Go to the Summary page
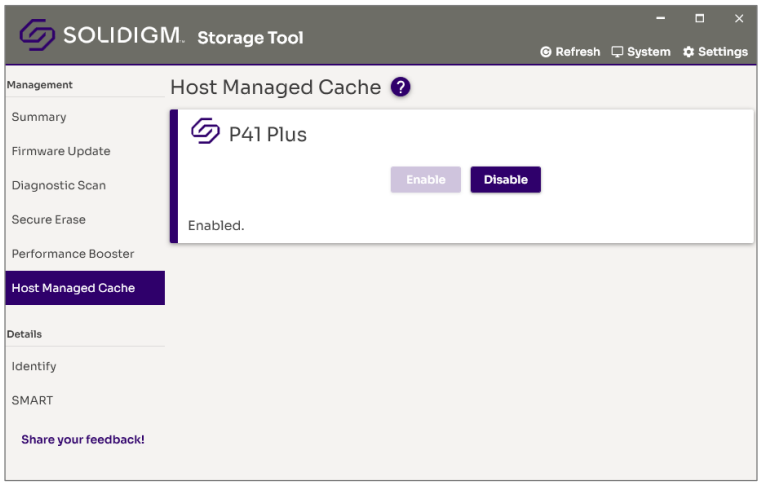This screenshot has width=763, height=485. point(39,117)
